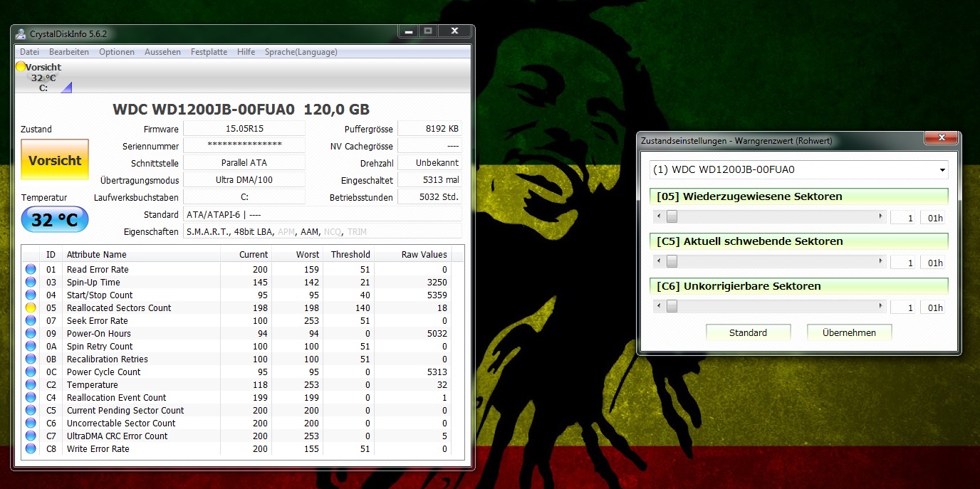Select the Reallocated Sectors Count row name
This screenshot has width=980, height=489.
coord(119,307)
